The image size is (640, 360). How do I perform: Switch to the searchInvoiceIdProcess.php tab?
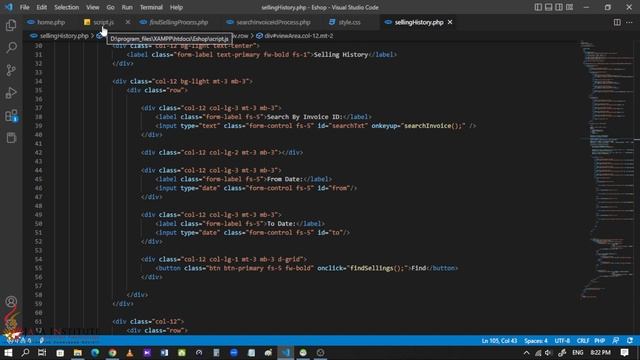[x=273, y=22]
